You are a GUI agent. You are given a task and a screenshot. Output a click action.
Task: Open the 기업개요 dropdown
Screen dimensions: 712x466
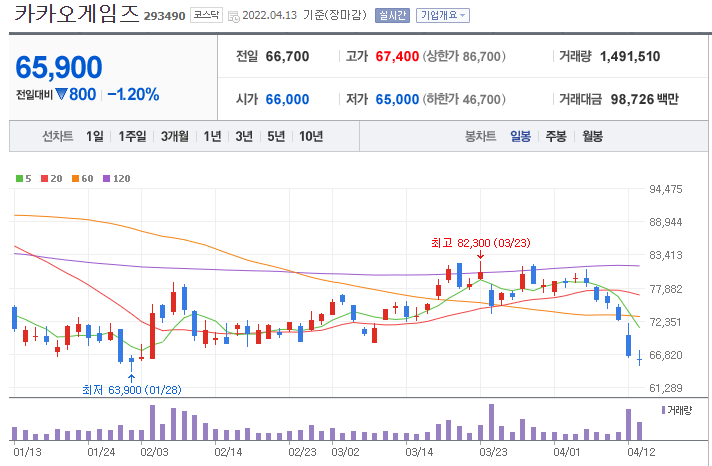[x=443, y=15]
